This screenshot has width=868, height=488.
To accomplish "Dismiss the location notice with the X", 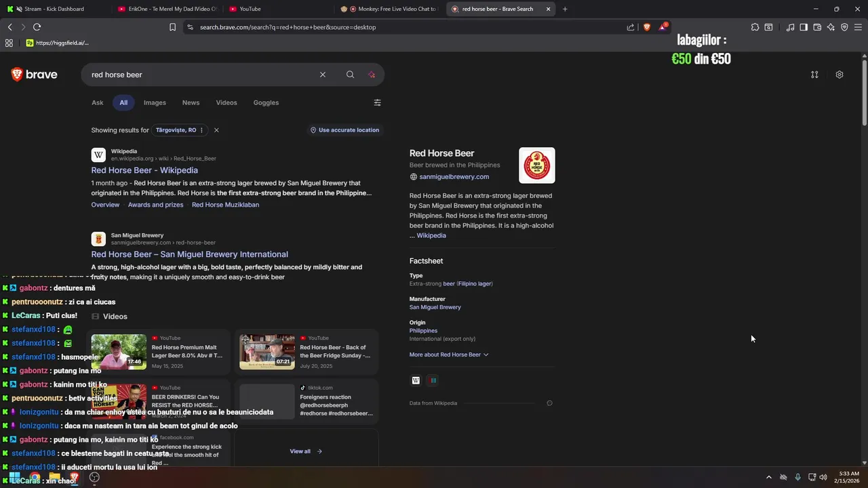I will (x=216, y=130).
